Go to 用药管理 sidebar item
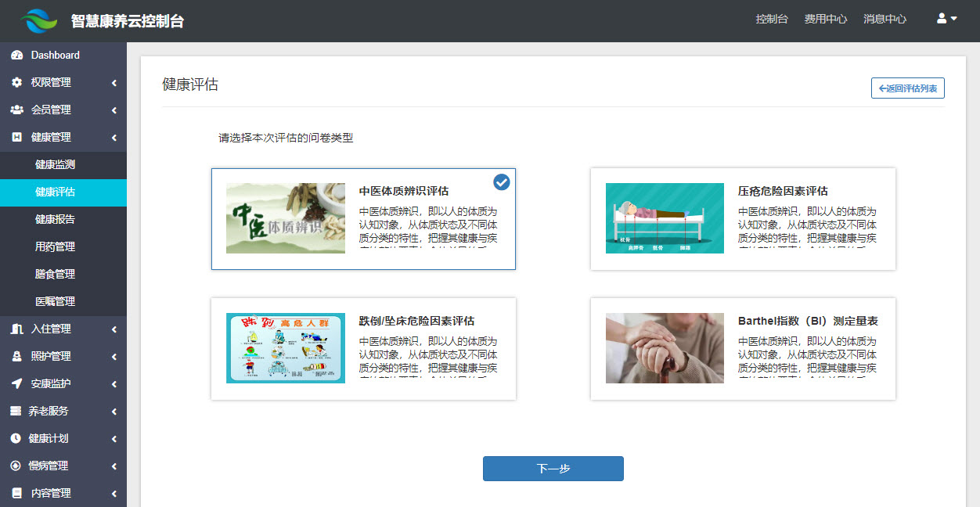 point(56,246)
